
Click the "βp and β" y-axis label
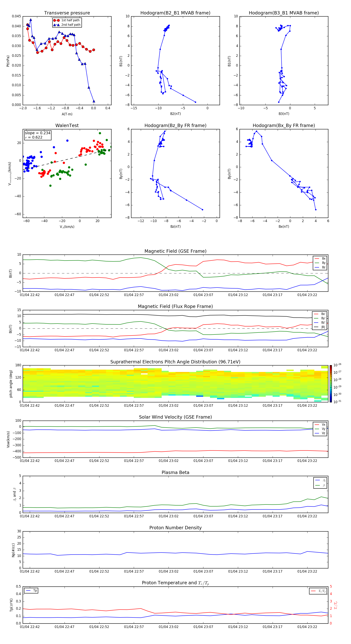[x=14, y=494]
